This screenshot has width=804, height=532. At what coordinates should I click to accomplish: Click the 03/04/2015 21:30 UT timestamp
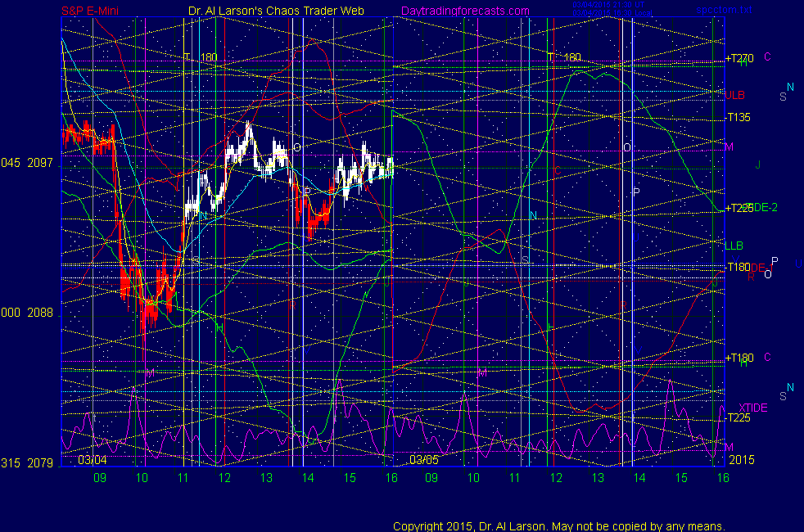coord(608,5)
